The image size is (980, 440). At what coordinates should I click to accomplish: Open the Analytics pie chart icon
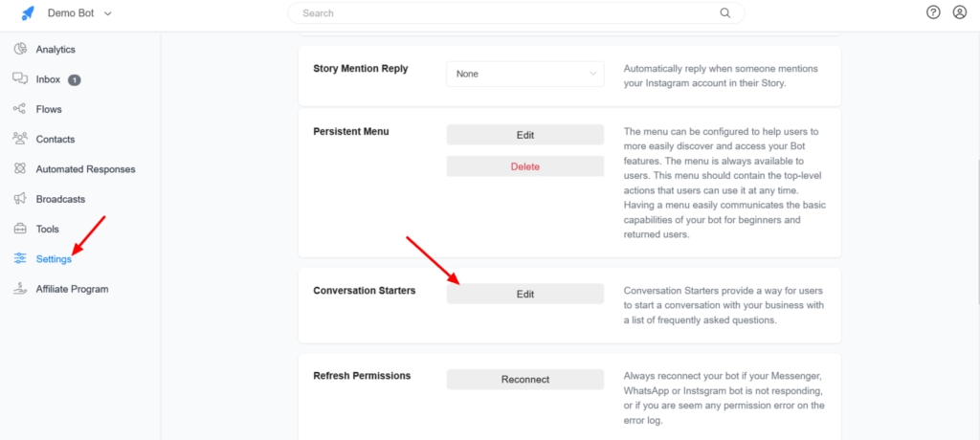pyautogui.click(x=20, y=49)
